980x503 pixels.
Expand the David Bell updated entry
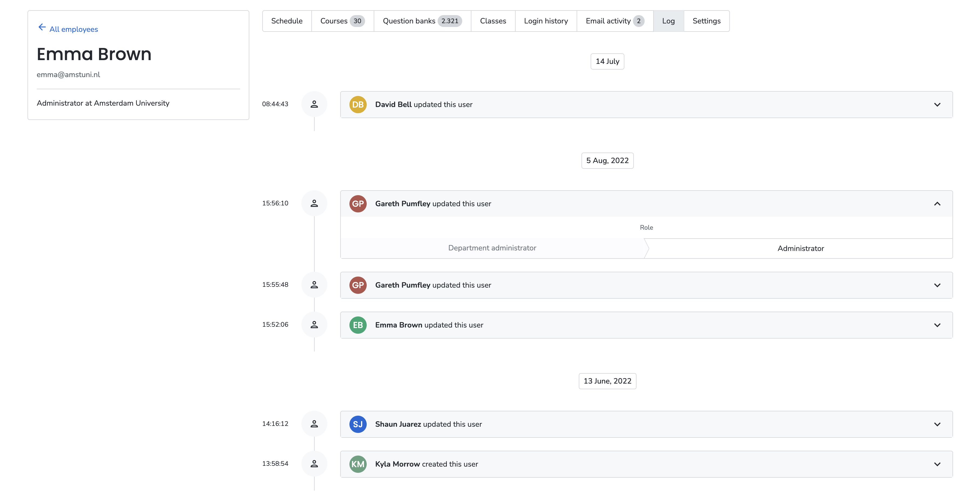tap(937, 105)
